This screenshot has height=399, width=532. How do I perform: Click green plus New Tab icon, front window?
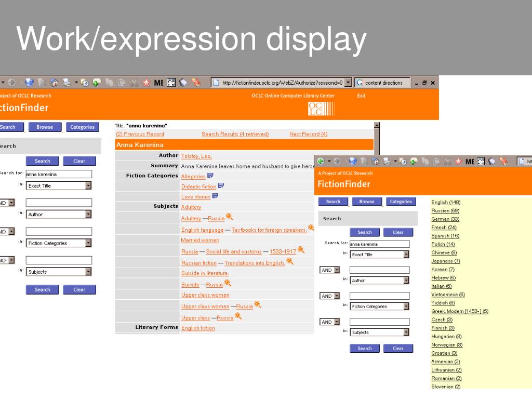click(x=414, y=161)
